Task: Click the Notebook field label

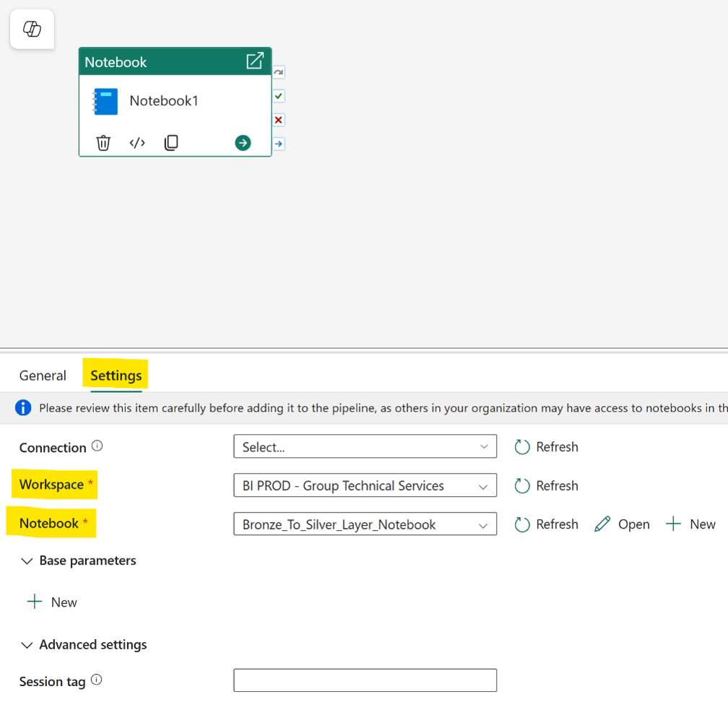Action: click(x=49, y=523)
